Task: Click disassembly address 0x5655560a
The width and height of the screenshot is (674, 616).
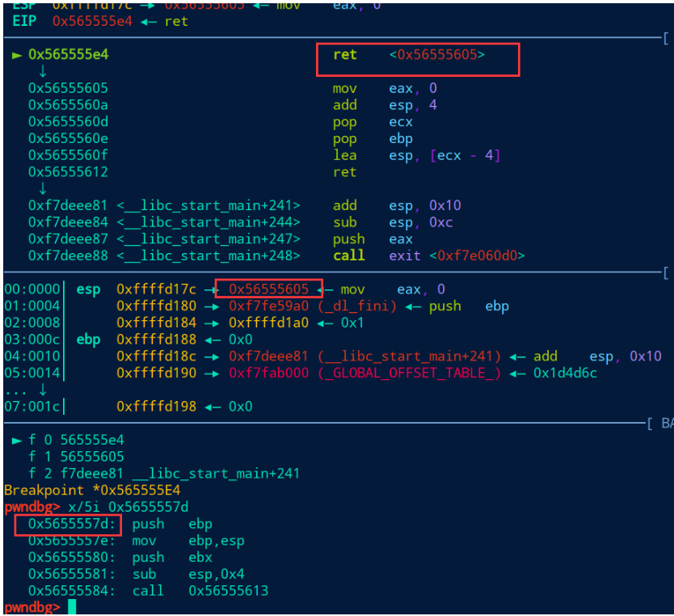Action: pos(69,105)
